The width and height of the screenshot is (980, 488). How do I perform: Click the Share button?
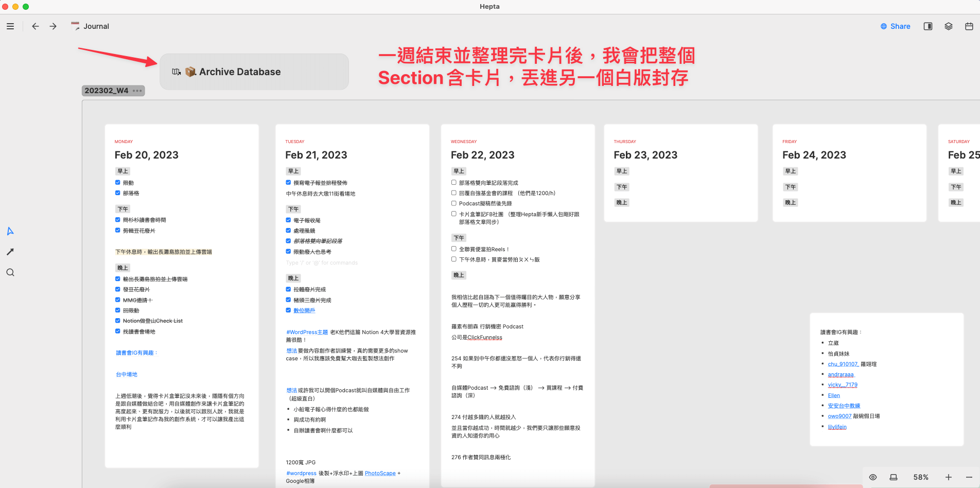(x=896, y=26)
